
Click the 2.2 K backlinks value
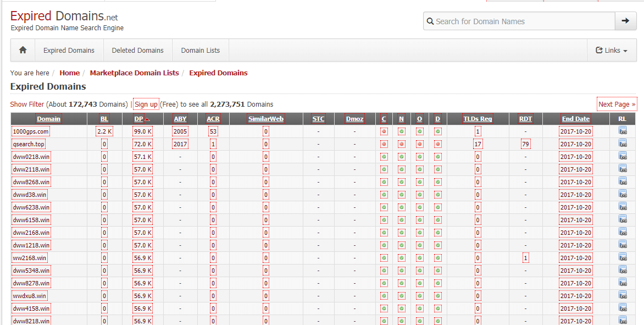pos(104,131)
